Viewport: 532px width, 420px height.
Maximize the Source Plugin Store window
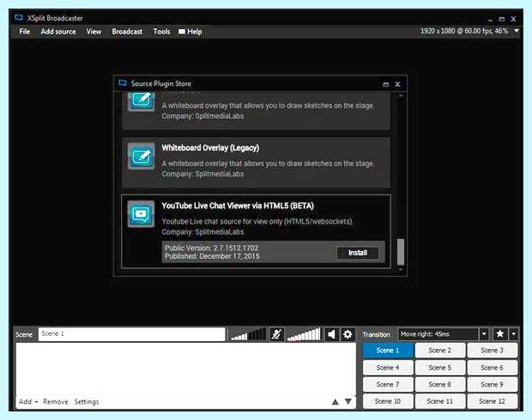[x=386, y=84]
